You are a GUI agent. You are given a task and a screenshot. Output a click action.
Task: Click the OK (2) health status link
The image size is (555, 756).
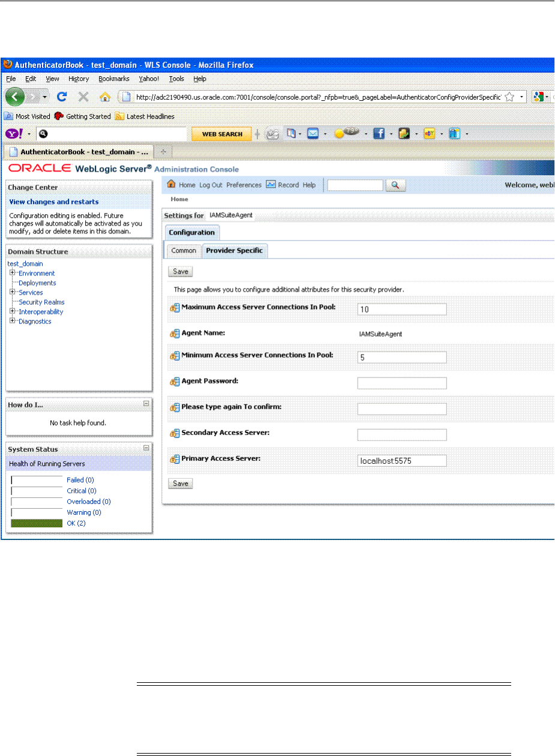click(76, 523)
